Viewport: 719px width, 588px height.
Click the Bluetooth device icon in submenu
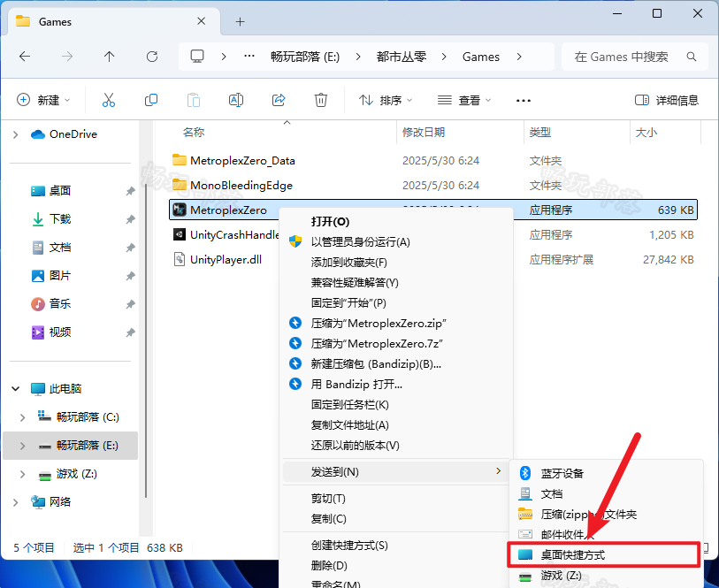pyautogui.click(x=525, y=473)
